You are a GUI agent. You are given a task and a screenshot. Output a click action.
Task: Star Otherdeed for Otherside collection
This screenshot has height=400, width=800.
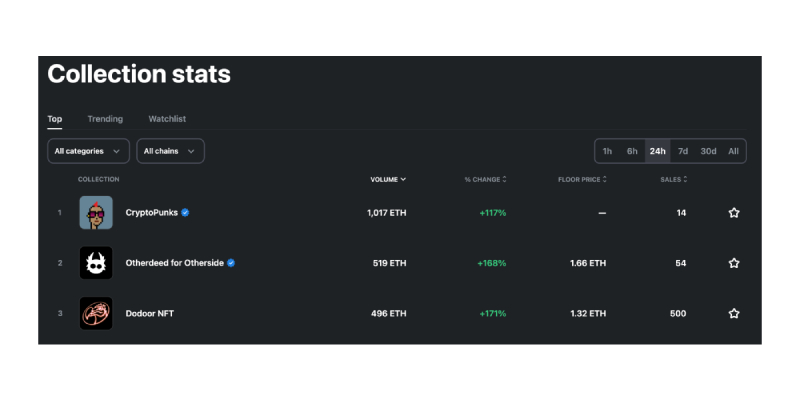coord(734,263)
